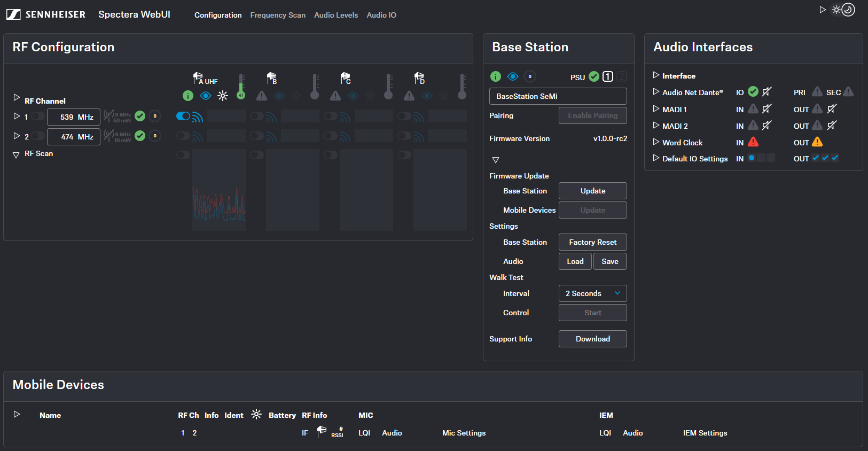Click antenna A temperature thermometer
Viewport: 868px width, 451px height.
[241, 87]
